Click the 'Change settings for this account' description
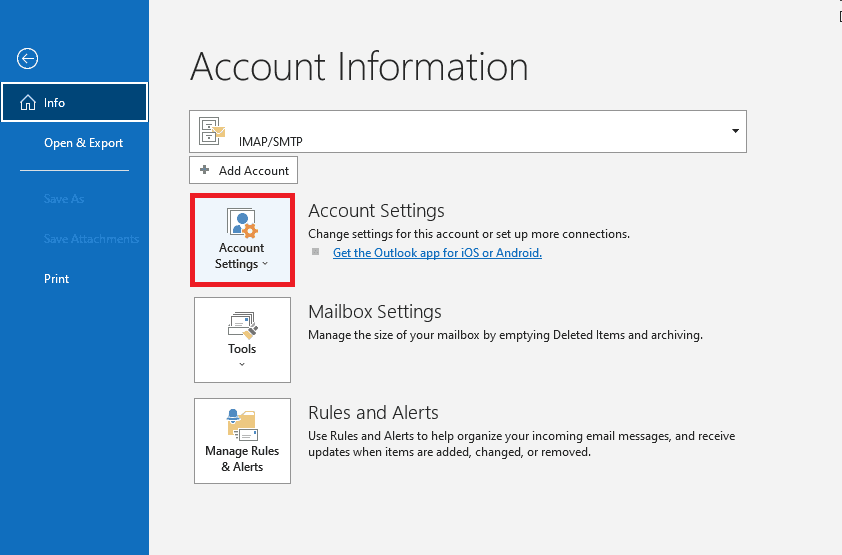The image size is (842, 555). (x=469, y=234)
